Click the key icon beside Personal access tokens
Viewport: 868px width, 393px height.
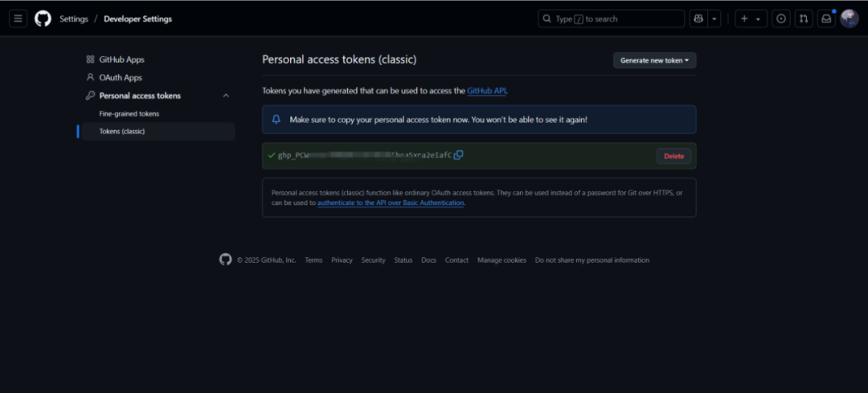[90, 96]
